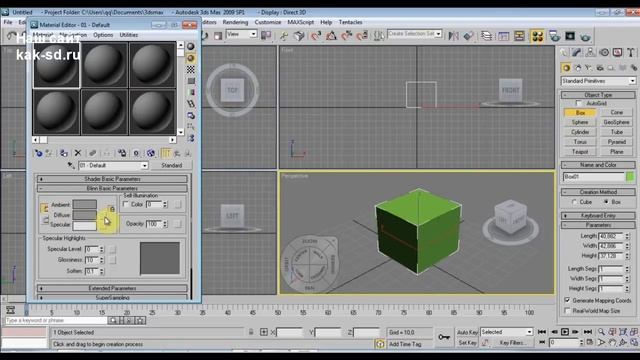Open Create Selection Set dropdown

415,34
